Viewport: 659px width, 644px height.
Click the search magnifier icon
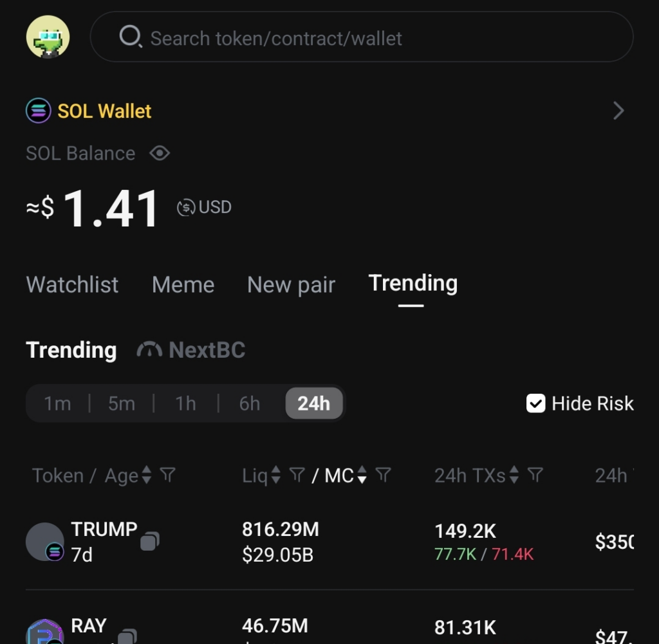point(129,37)
